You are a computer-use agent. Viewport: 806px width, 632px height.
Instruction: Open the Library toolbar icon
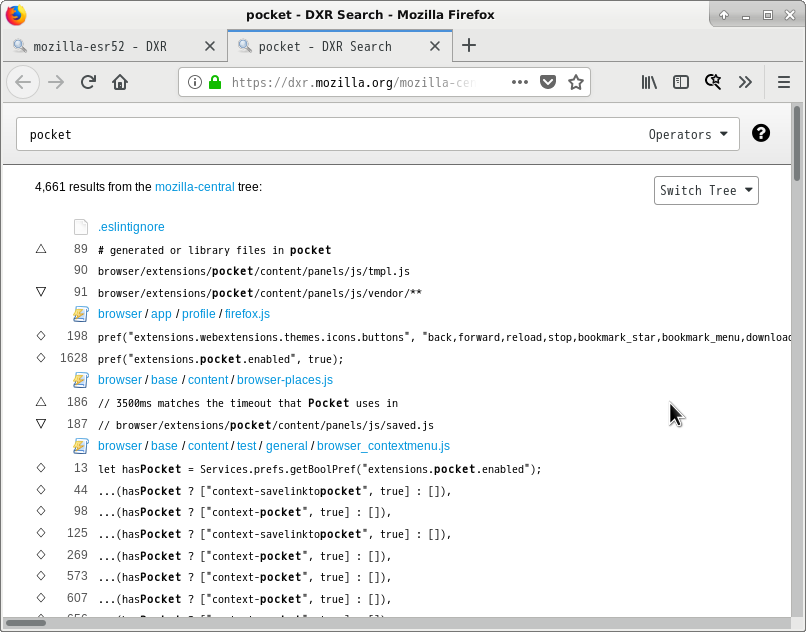coord(649,82)
